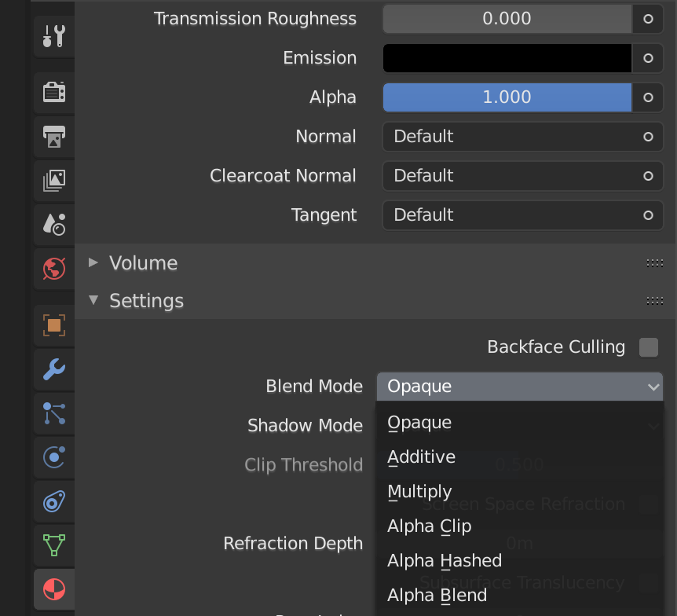Open the Tool properties tab icon

click(x=53, y=36)
